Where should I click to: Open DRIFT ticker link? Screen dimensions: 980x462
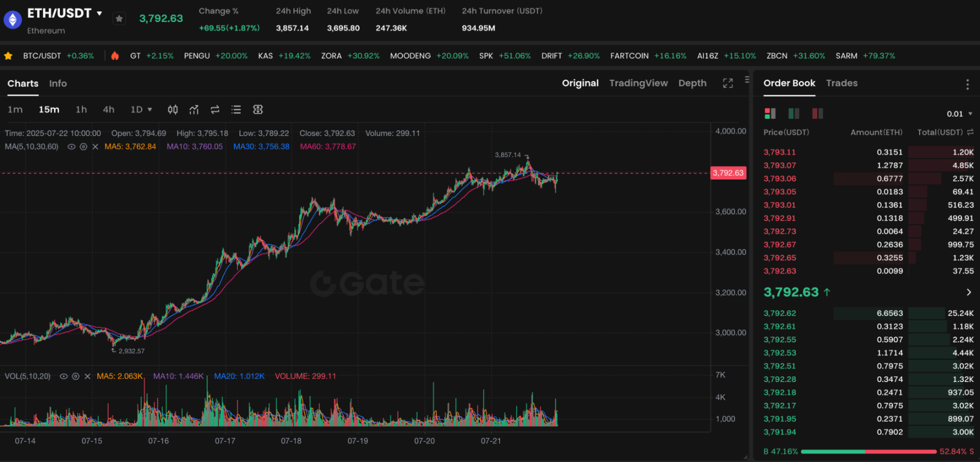[571, 56]
